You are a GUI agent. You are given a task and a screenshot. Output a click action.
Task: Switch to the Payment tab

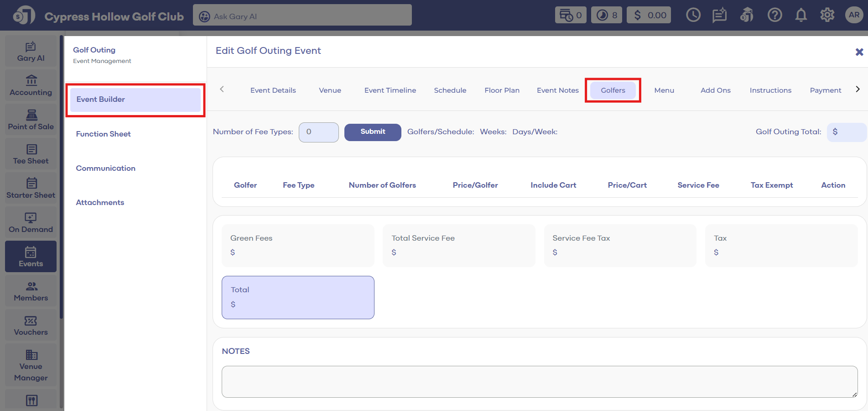pyautogui.click(x=825, y=90)
